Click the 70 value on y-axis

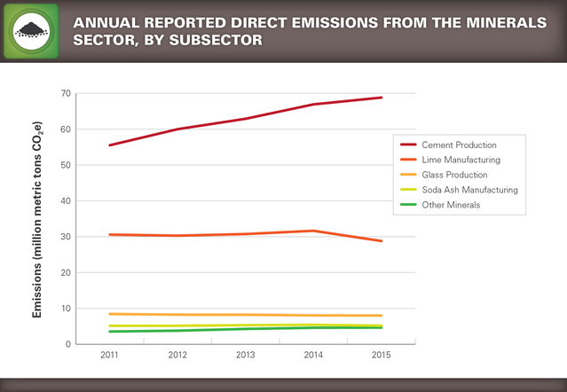[x=65, y=93]
